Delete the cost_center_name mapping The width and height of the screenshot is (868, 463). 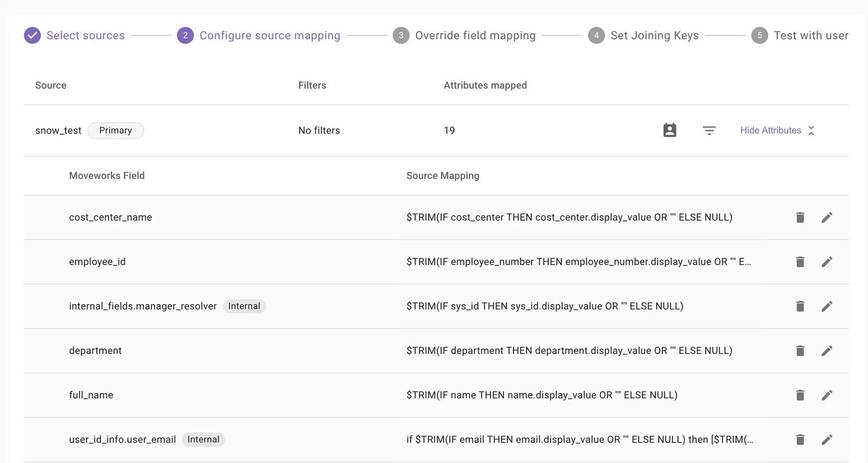point(800,217)
